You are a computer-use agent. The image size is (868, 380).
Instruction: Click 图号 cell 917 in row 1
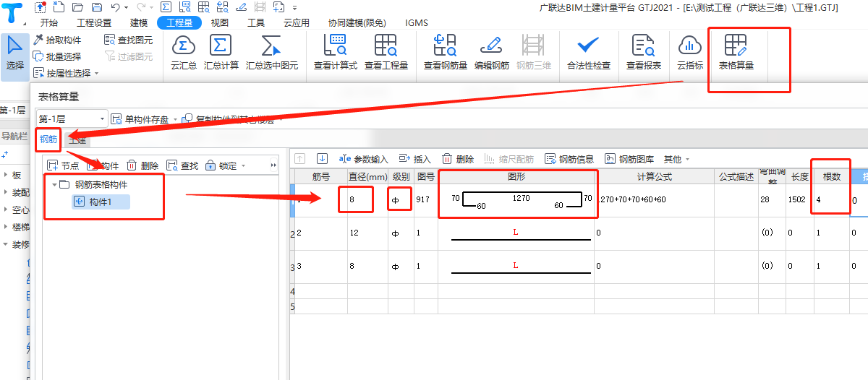[425, 200]
